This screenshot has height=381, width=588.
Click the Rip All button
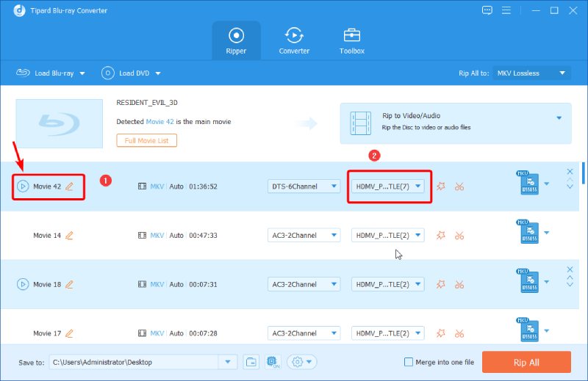point(526,362)
